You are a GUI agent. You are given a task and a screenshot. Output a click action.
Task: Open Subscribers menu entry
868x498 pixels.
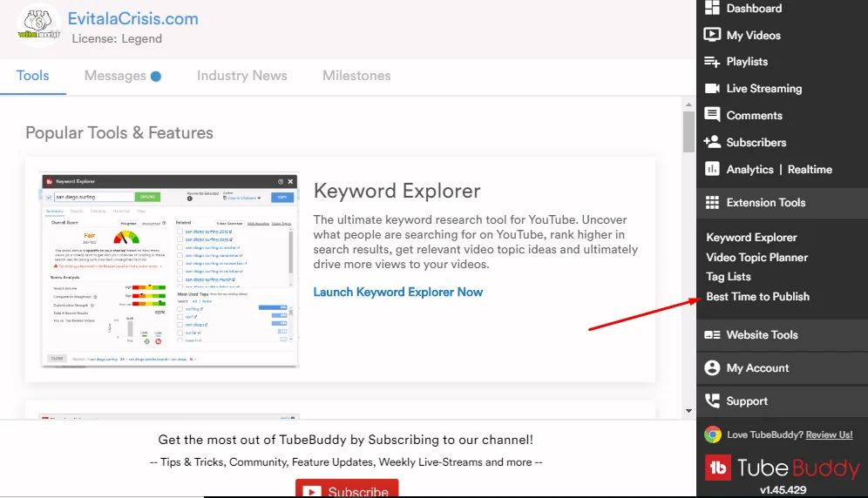tap(756, 142)
